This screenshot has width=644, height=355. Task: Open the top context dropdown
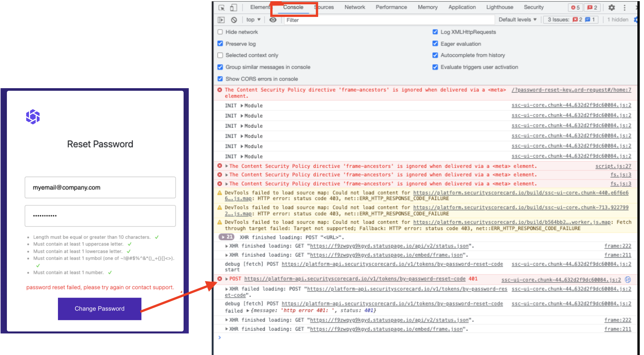coord(253,20)
